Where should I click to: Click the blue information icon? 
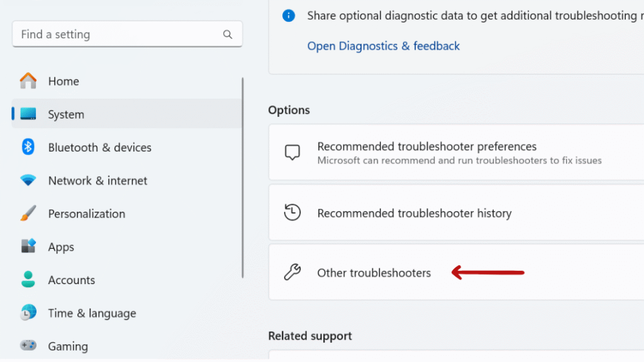click(288, 16)
